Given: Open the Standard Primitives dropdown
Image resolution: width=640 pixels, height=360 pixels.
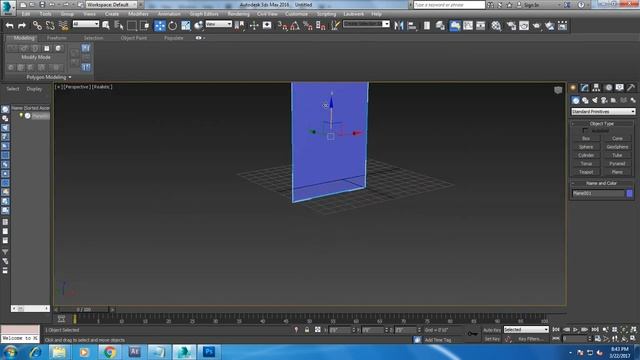Looking at the screenshot, I should click(603, 111).
